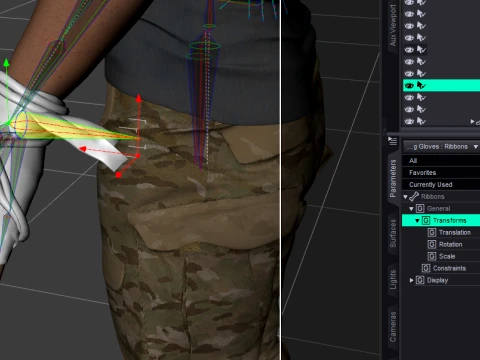This screenshot has height=360, width=480.
Task: Grab the red upward gizmo arrow near the pants
Action: click(139, 98)
